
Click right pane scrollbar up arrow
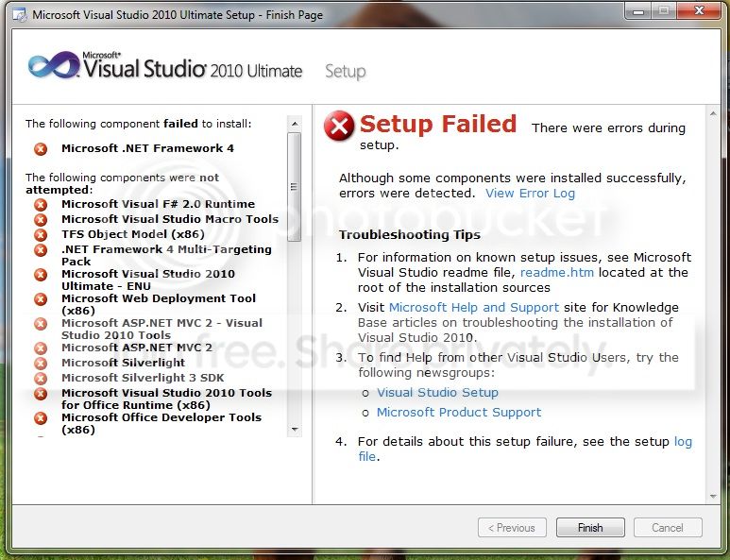point(713,114)
